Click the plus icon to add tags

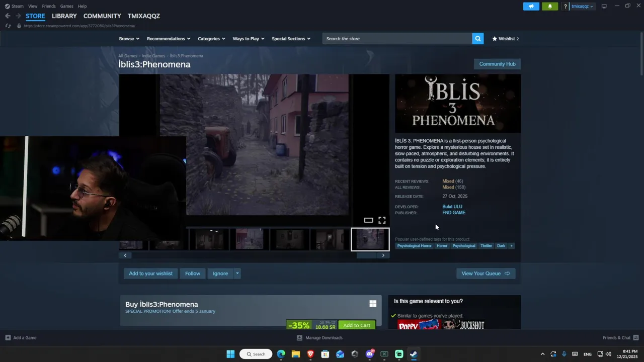click(x=511, y=246)
